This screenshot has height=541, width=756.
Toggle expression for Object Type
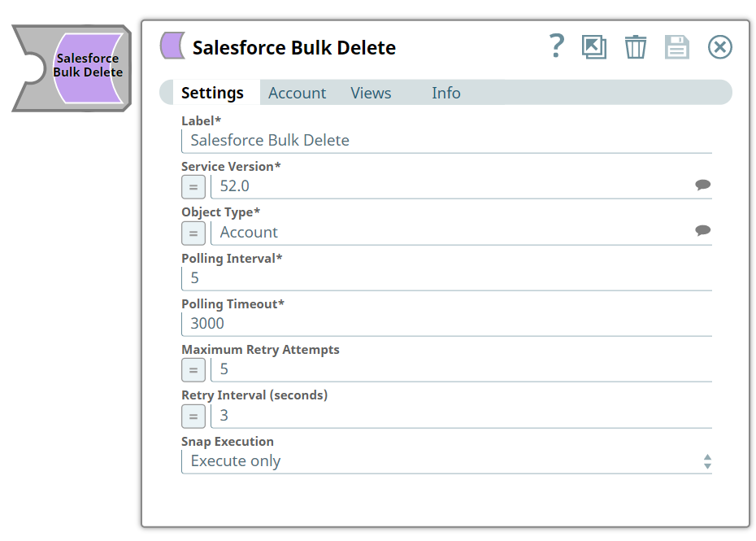[193, 233]
